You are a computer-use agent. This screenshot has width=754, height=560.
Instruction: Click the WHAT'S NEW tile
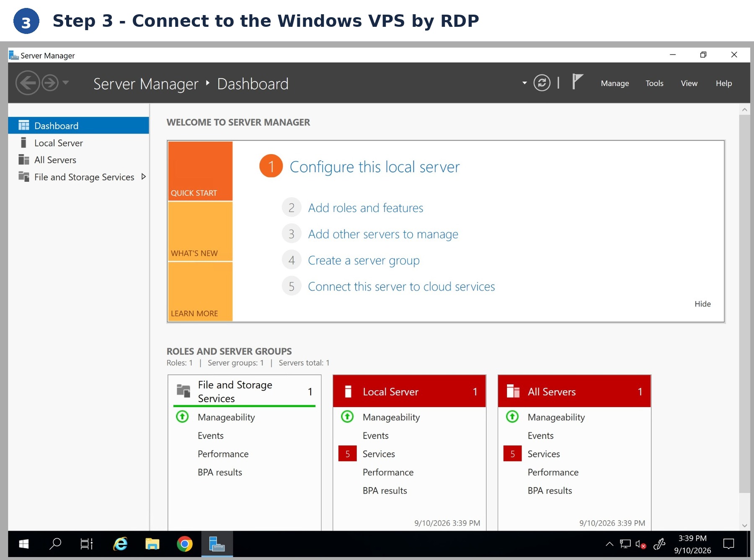coord(200,231)
